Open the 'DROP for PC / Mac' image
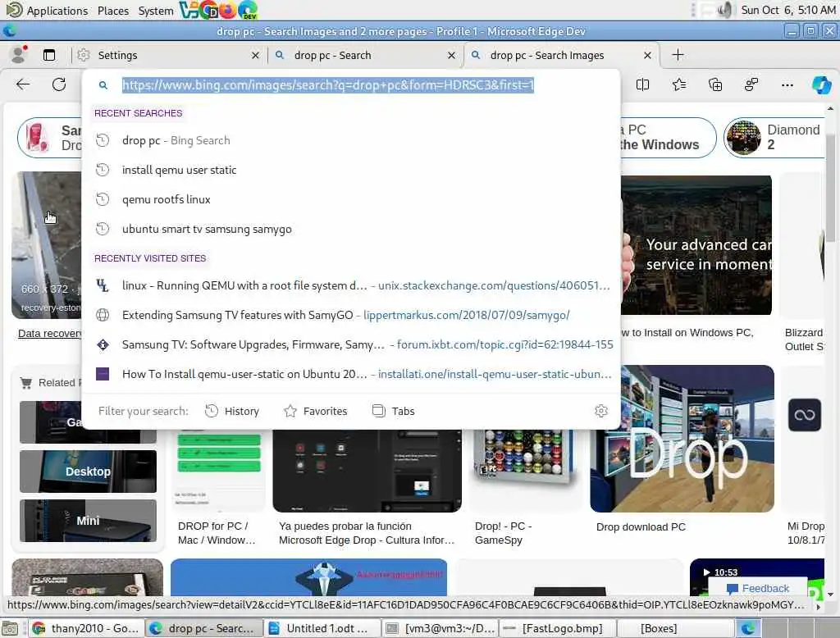The height and width of the screenshot is (638, 840). click(218, 471)
